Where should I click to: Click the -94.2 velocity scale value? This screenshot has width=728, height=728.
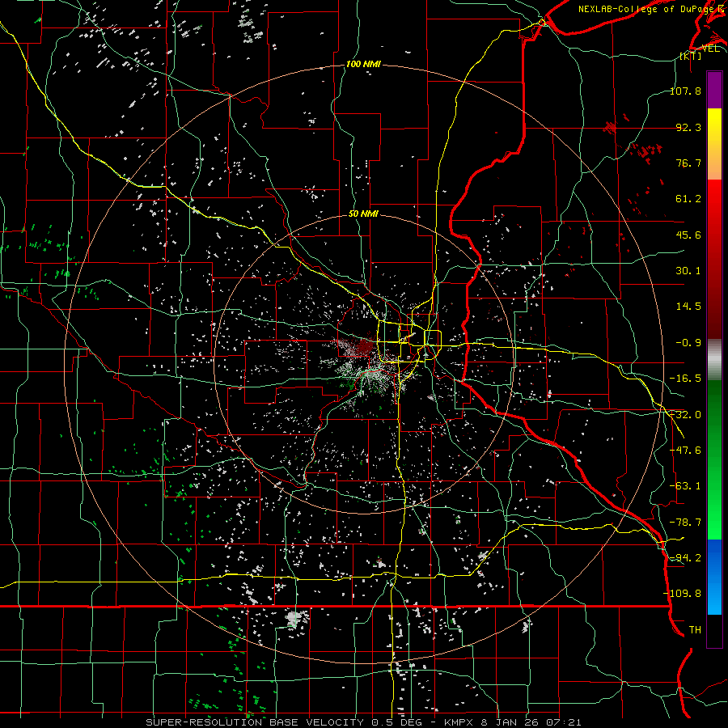pyautogui.click(x=686, y=557)
